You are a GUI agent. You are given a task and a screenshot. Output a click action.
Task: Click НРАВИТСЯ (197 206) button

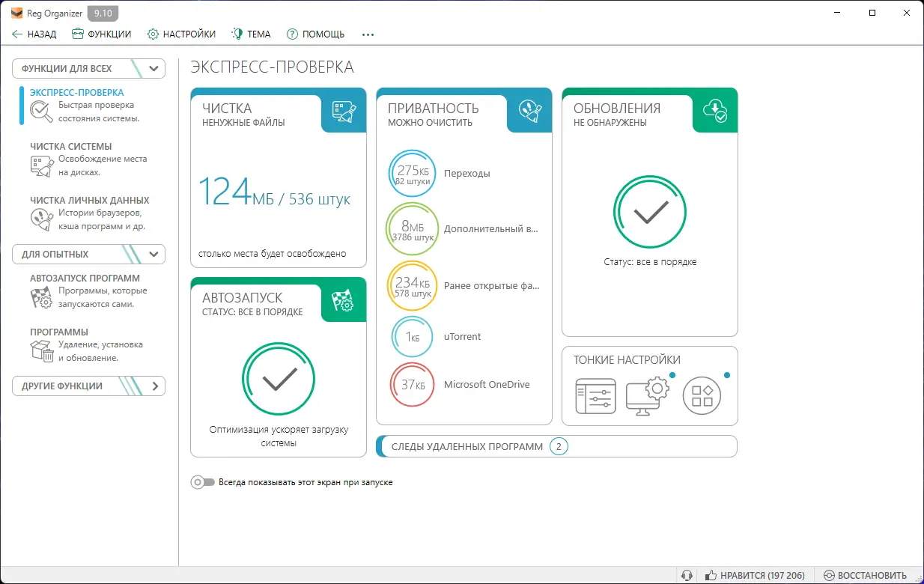click(755, 576)
